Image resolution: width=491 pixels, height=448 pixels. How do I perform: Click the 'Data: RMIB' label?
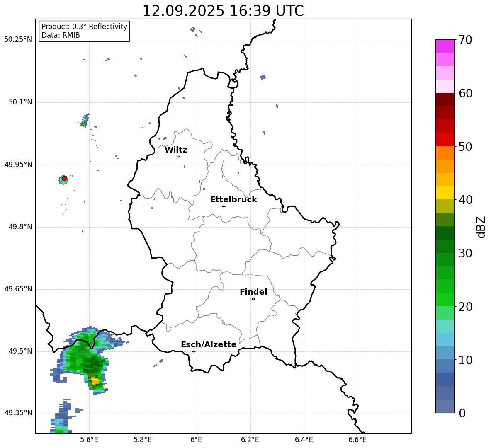click(x=61, y=35)
